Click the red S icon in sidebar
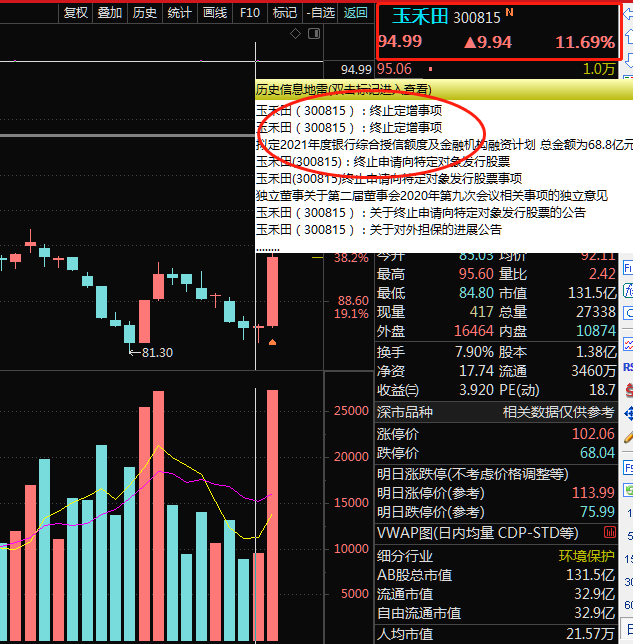The image size is (633, 644). 629,390
